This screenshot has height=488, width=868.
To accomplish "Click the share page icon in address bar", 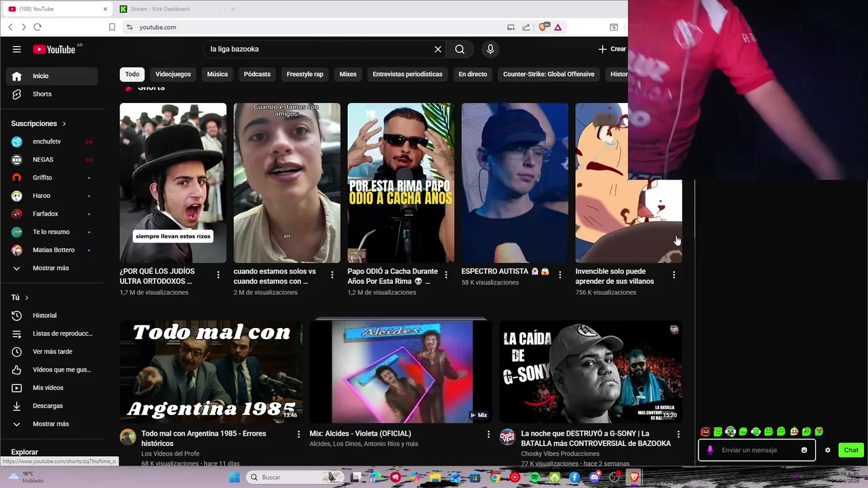I will click(526, 27).
